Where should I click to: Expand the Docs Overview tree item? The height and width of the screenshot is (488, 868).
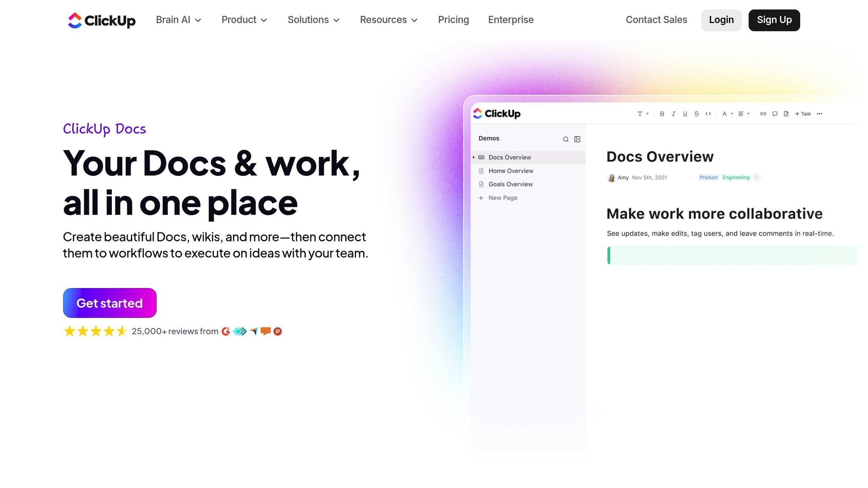(x=473, y=157)
